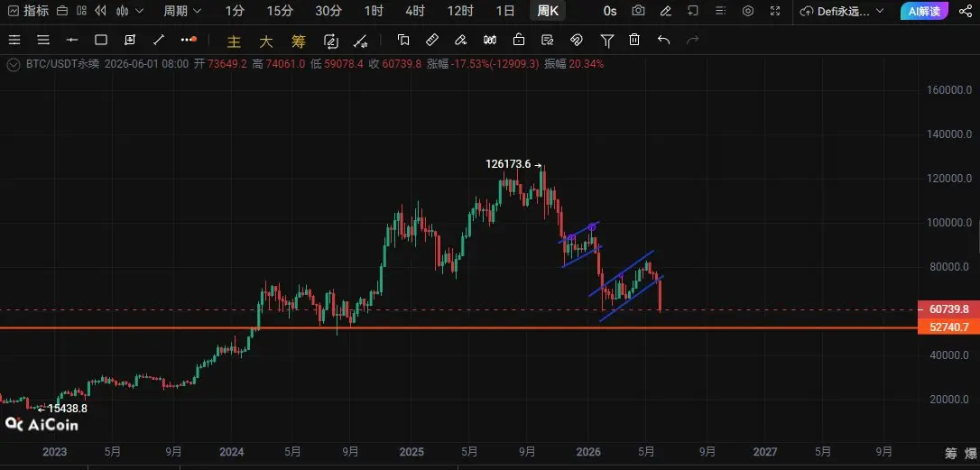The height and width of the screenshot is (470, 980).
Task: Click the briefcase icon next to 指标
Action: [x=62, y=11]
